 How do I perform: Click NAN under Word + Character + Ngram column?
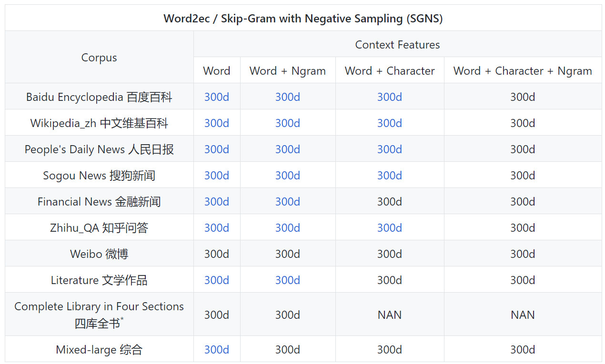pos(523,315)
